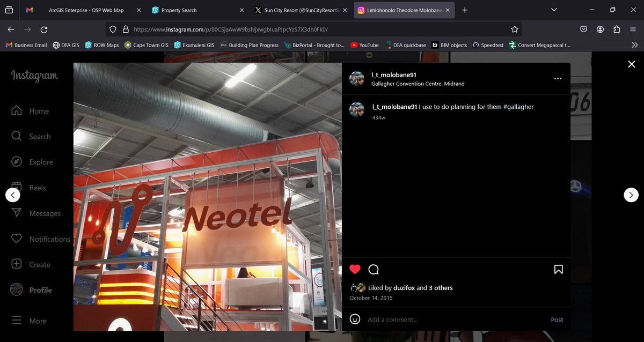Image resolution: width=644 pixels, height=342 pixels.
Task: Open Cape Town GIS bookmark
Action: pos(146,45)
